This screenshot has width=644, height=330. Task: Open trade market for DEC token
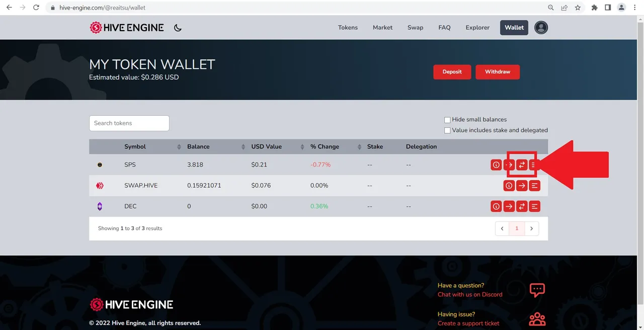pyautogui.click(x=522, y=206)
